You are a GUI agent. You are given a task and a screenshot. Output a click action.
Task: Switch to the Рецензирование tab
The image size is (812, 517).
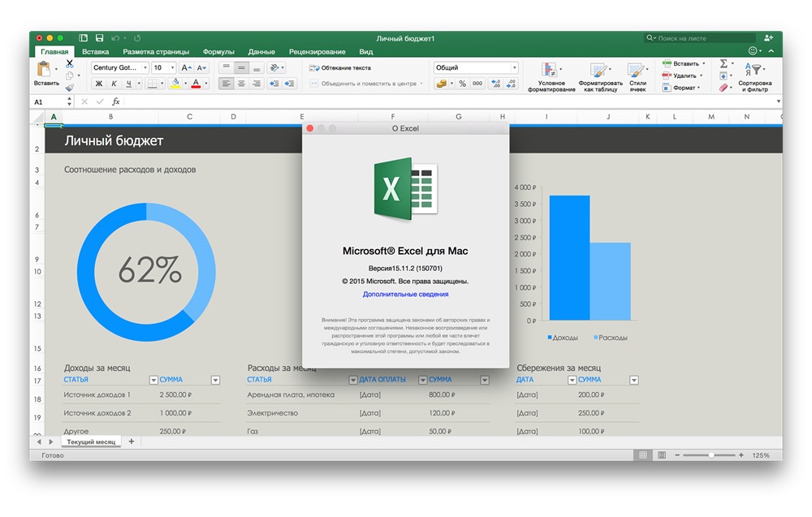(317, 52)
